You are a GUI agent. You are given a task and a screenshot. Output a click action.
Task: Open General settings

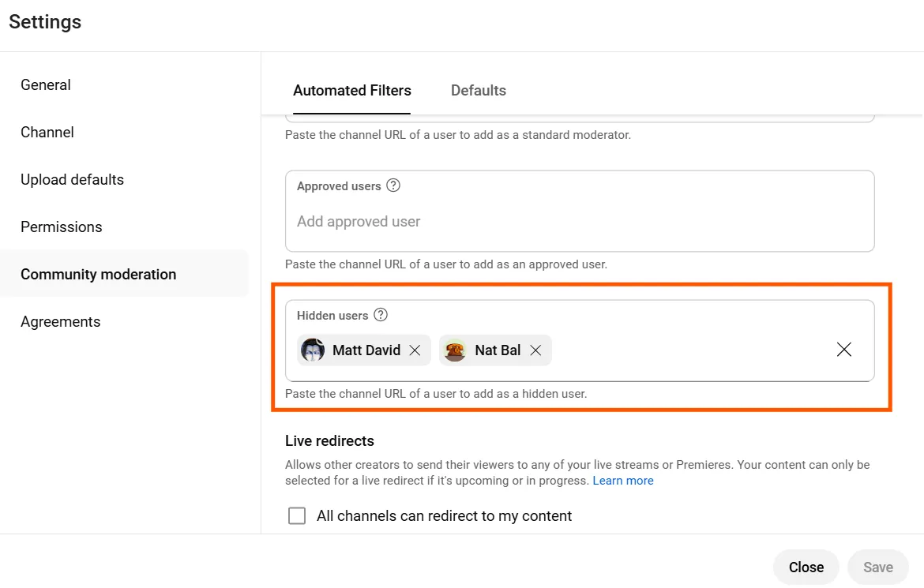tap(45, 84)
